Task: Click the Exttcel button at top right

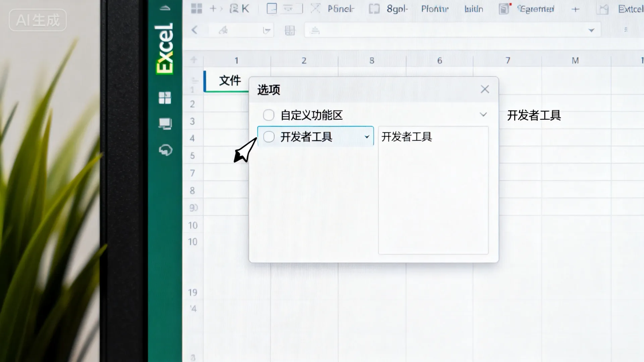Action: (631, 9)
